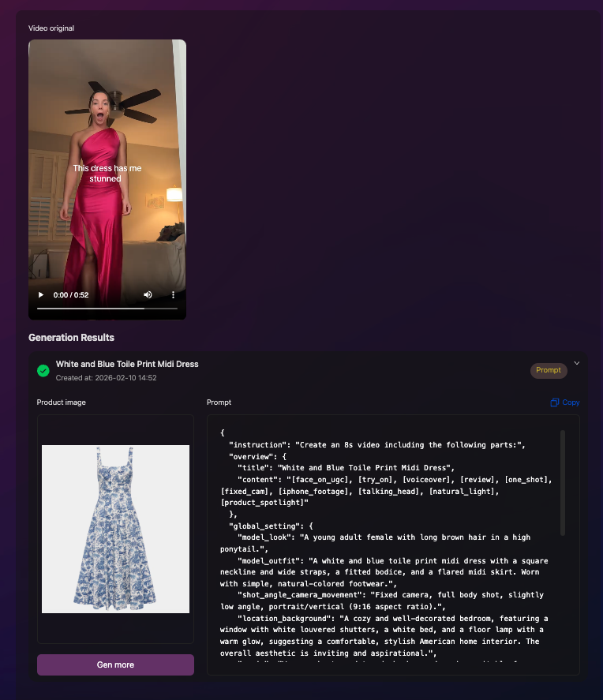The width and height of the screenshot is (603, 700).
Task: Collapse the generation result chevron
Action: (577, 363)
